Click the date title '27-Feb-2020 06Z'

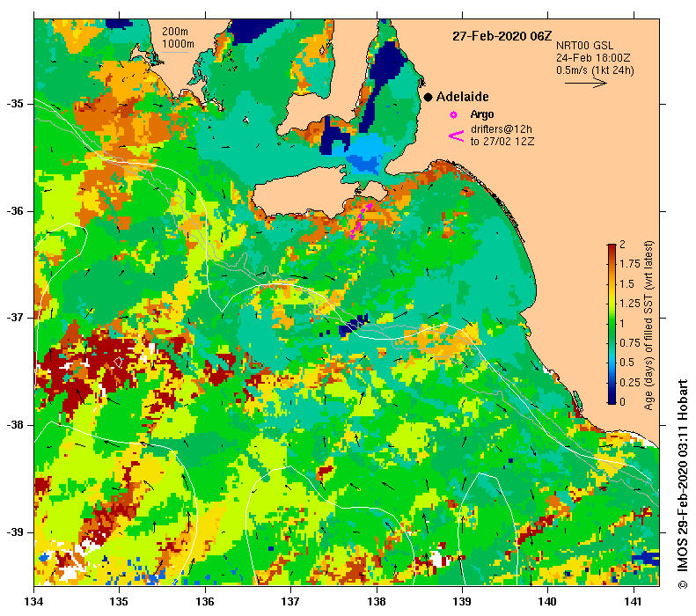(x=502, y=36)
